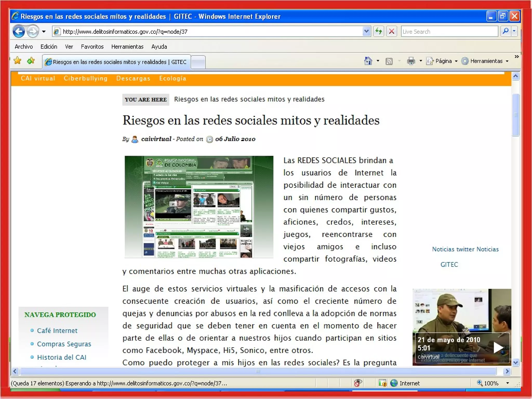Viewport: 532px width, 399px height.
Task: Click the Stop loading red X icon
Action: pos(391,32)
